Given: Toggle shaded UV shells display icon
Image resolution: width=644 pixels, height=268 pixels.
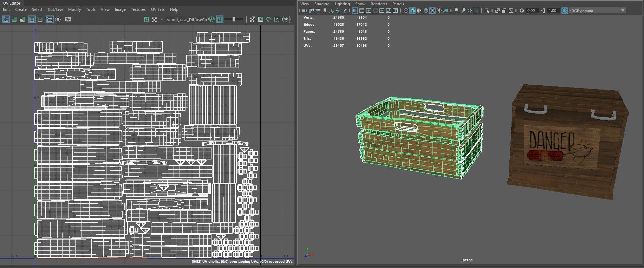Looking at the screenshot, I should (14, 19).
